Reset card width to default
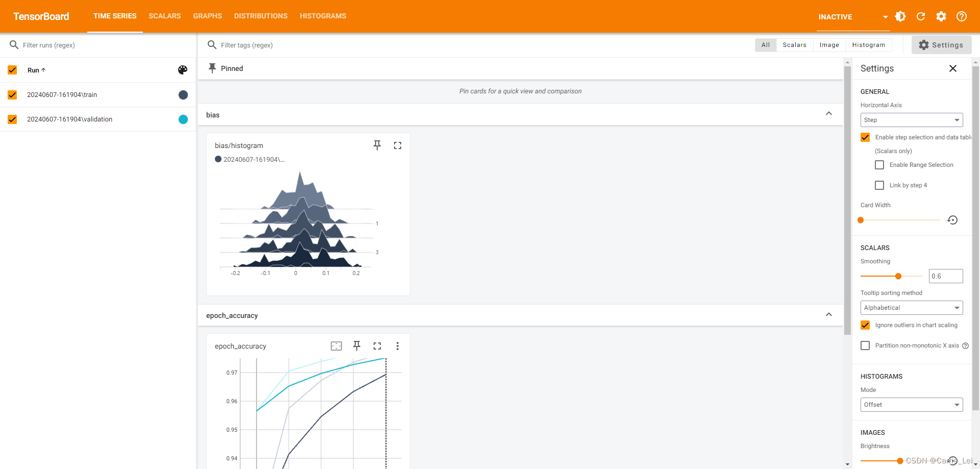Image resolution: width=980 pixels, height=469 pixels. [952, 220]
